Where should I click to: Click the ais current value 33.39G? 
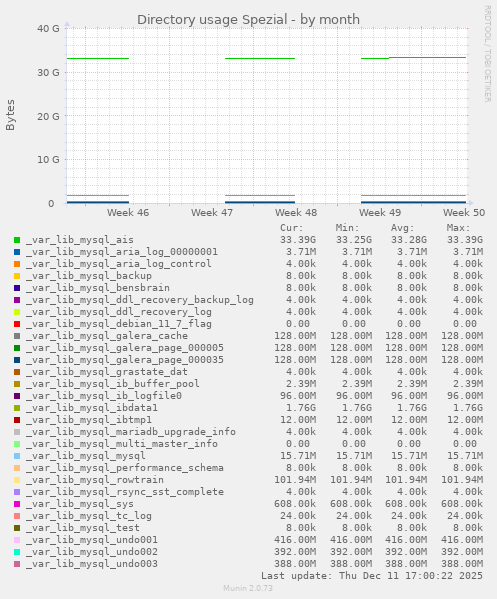pos(298,240)
